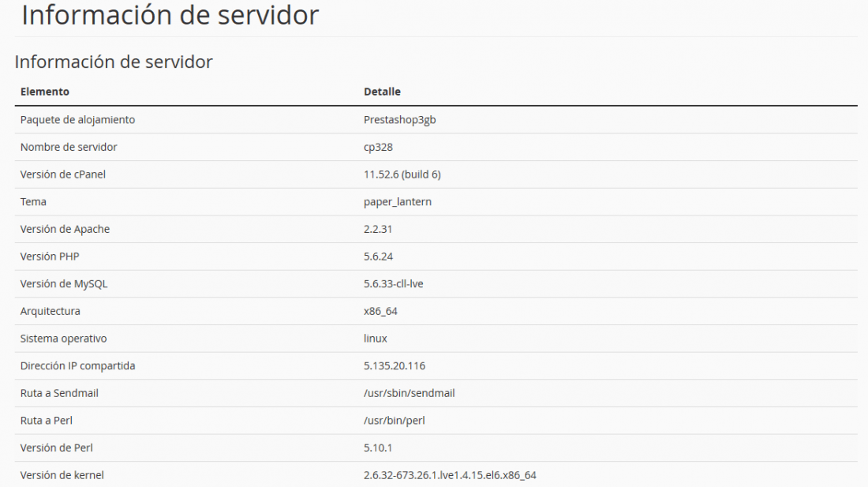Click PHP version 5.6.24 value

tap(378, 257)
